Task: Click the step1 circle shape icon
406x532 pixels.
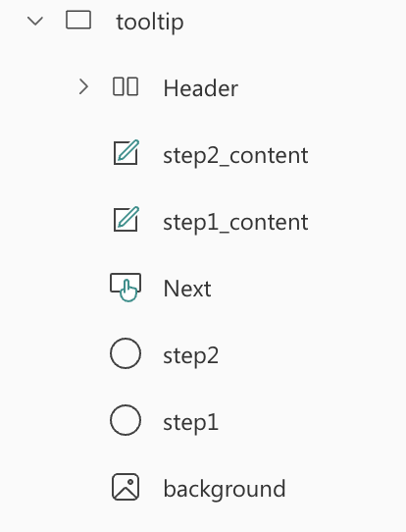Action: 126,420
